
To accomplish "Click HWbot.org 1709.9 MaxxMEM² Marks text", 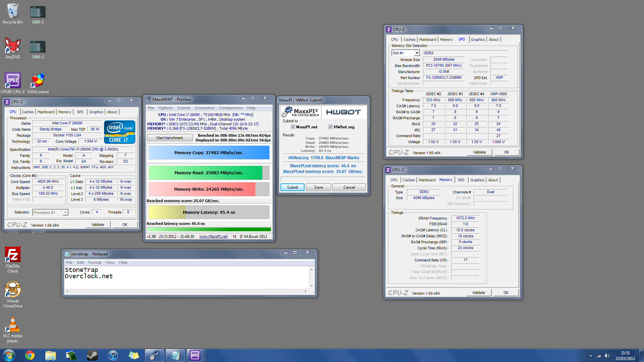I will [x=324, y=158].
